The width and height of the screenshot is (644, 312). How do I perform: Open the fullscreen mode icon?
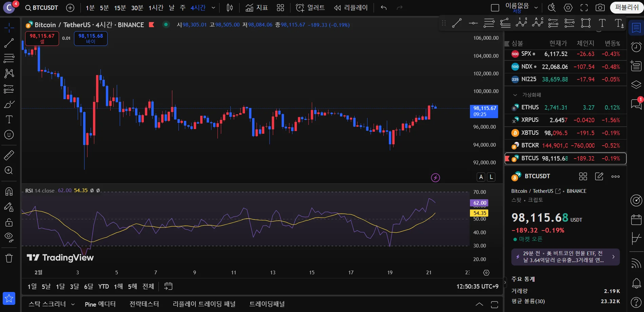[x=584, y=7]
